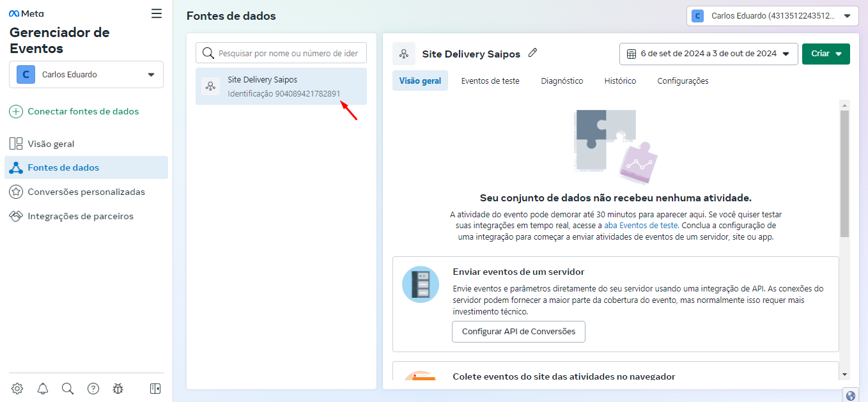Click the server icon in Enviar eventos card
The width and height of the screenshot is (868, 402).
point(421,284)
